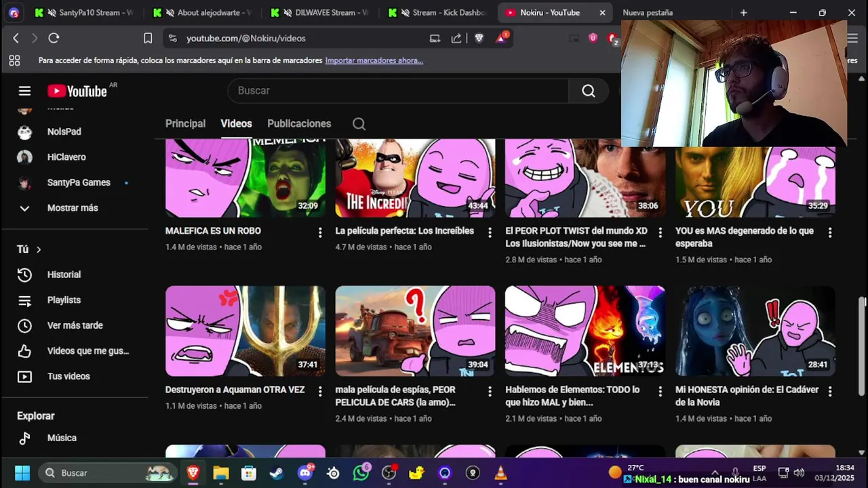This screenshot has height=488, width=868.
Task: Open video title MALEFICA ES UN ROBO
Action: tap(213, 231)
